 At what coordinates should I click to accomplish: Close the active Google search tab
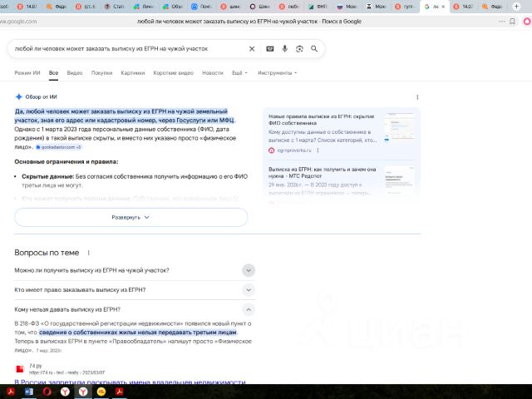click(443, 7)
